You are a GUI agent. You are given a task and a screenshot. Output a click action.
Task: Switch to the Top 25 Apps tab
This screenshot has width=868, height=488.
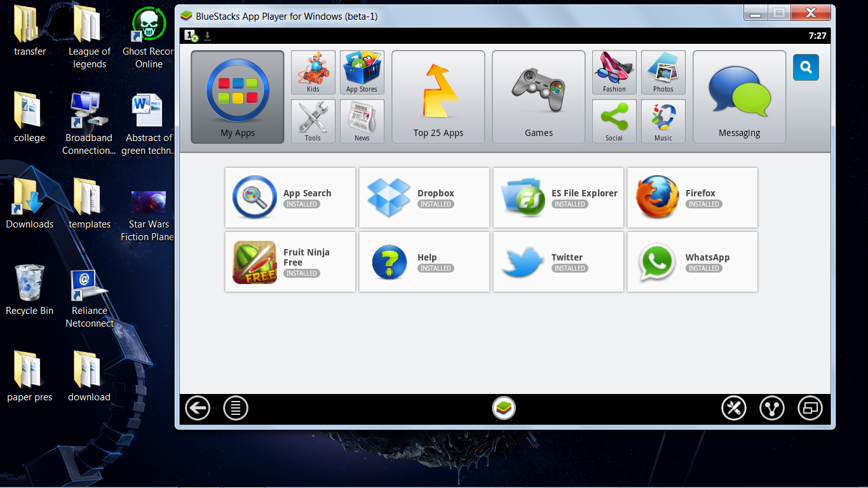pyautogui.click(x=438, y=97)
